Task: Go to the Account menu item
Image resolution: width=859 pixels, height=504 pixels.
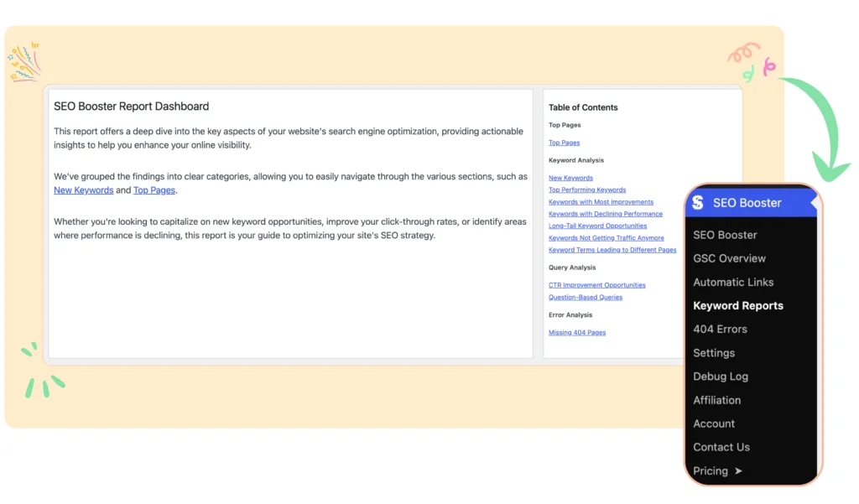Action: [714, 423]
